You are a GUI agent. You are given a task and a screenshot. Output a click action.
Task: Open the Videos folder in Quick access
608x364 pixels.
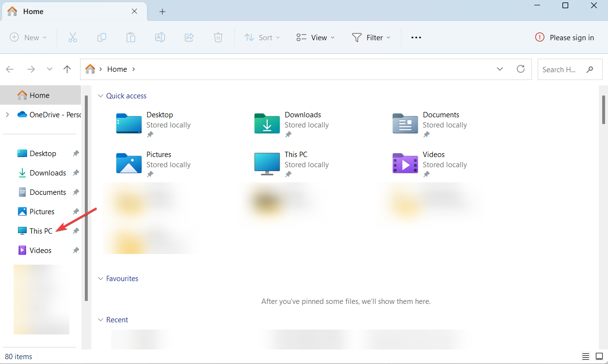[431, 164]
